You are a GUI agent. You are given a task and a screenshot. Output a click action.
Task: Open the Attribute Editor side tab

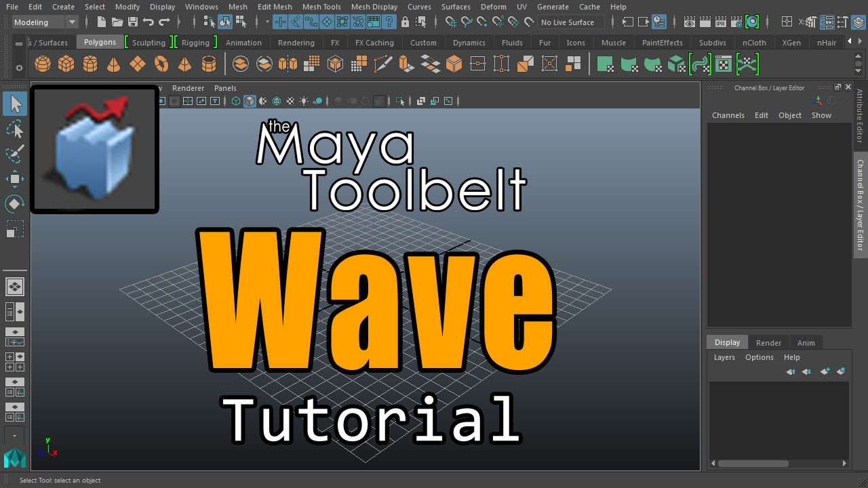click(x=859, y=115)
